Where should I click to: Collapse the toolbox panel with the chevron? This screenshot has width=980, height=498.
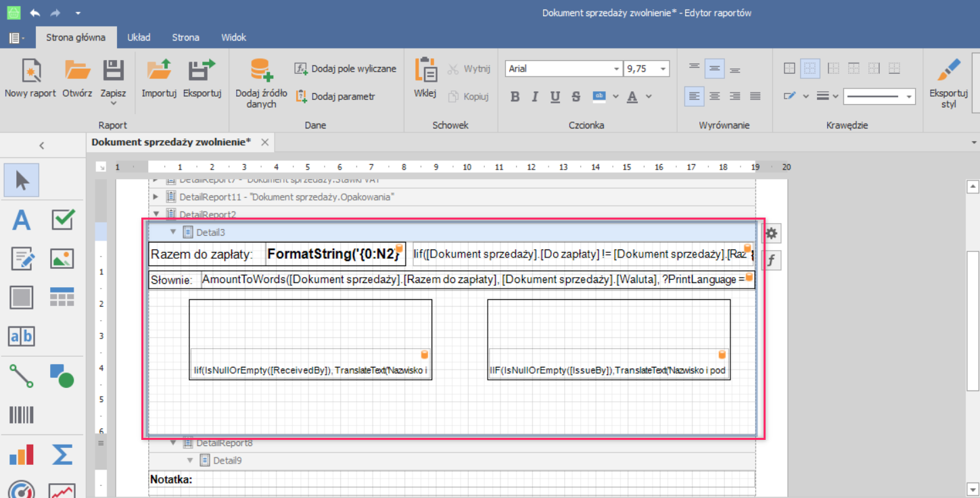42,145
